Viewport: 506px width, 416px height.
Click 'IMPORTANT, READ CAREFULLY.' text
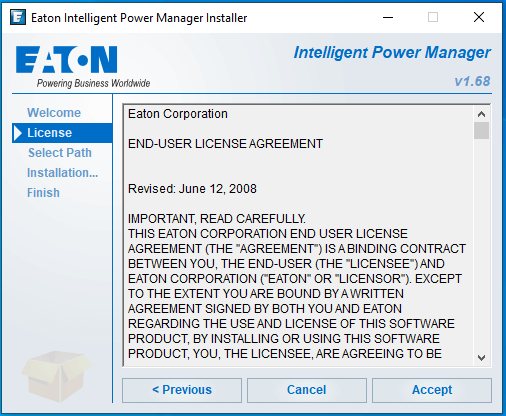[x=217, y=219]
